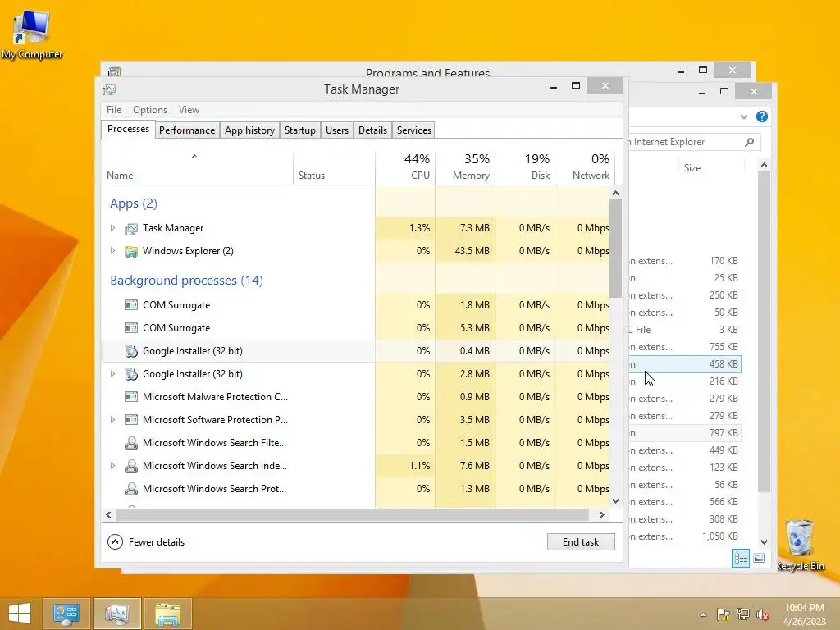
Task: Click the Task Manager vertical scrollbar thumb
Action: tap(615, 249)
